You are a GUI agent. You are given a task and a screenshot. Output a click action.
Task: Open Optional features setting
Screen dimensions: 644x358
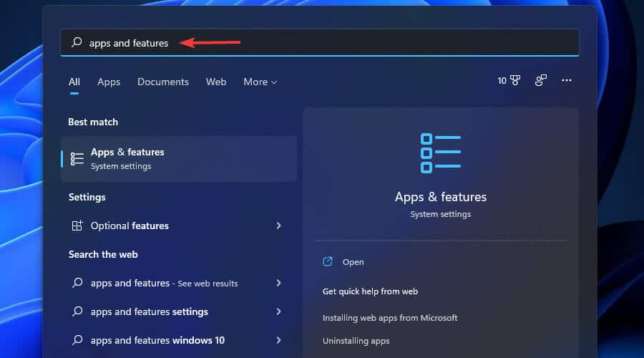pos(179,226)
